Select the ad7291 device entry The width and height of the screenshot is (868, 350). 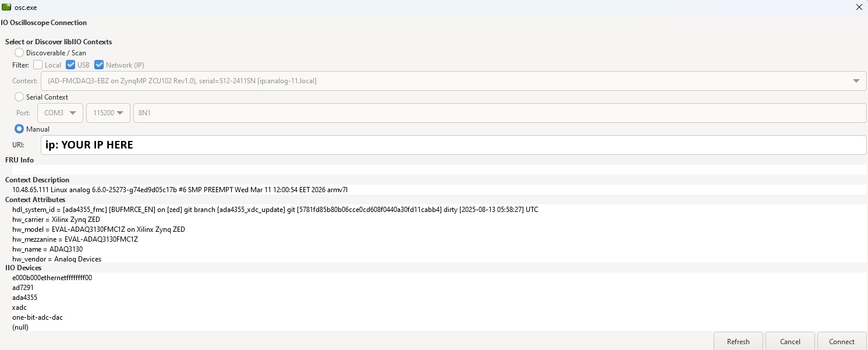tap(22, 288)
